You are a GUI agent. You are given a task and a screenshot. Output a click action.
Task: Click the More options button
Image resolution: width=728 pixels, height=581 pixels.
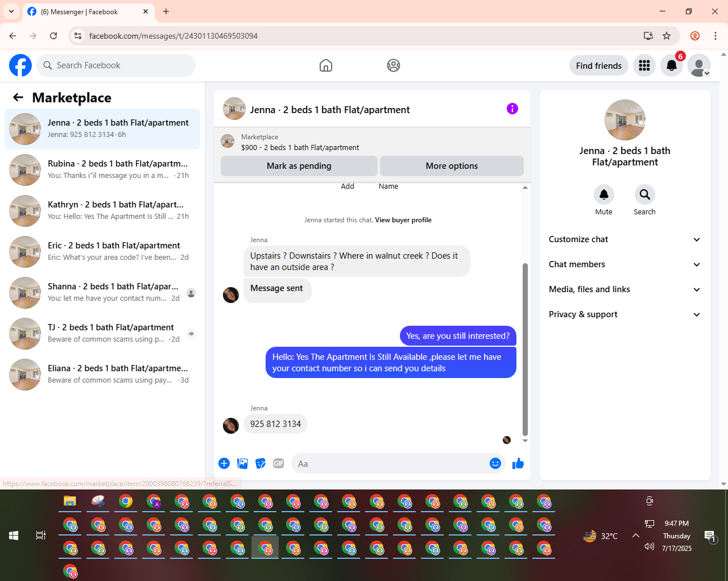pos(452,166)
